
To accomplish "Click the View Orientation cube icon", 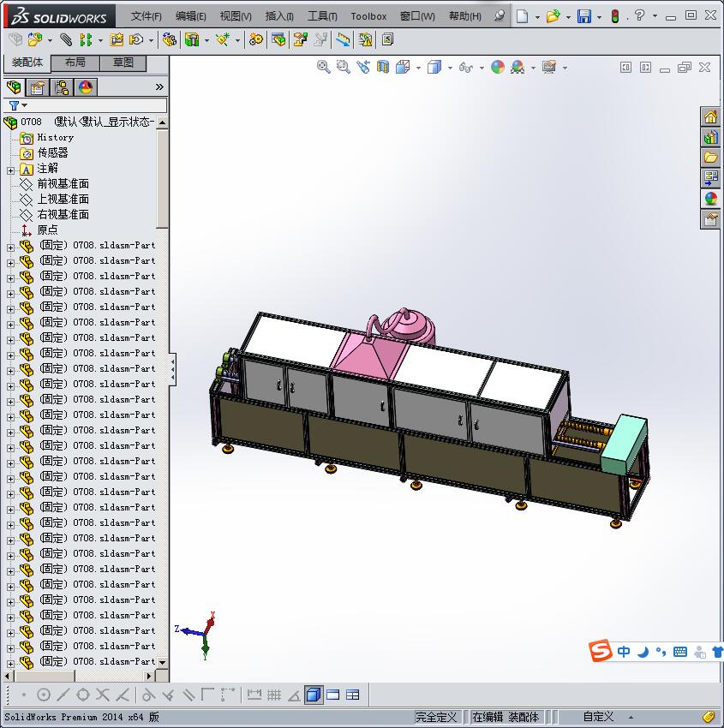I will [x=403, y=68].
